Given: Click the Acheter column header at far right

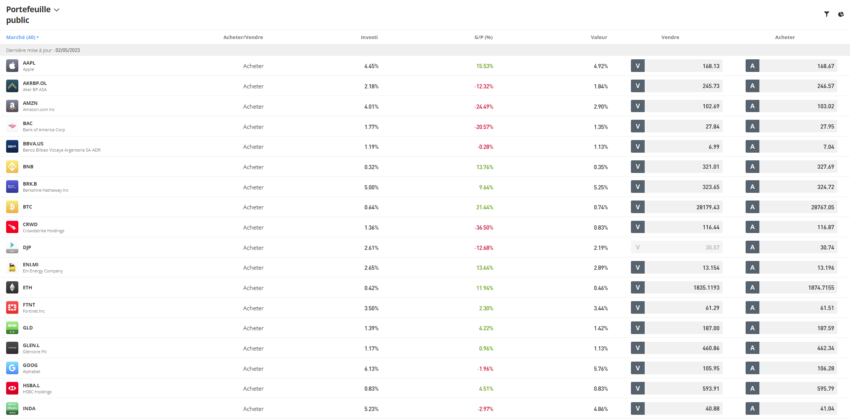Looking at the screenshot, I should [x=785, y=37].
